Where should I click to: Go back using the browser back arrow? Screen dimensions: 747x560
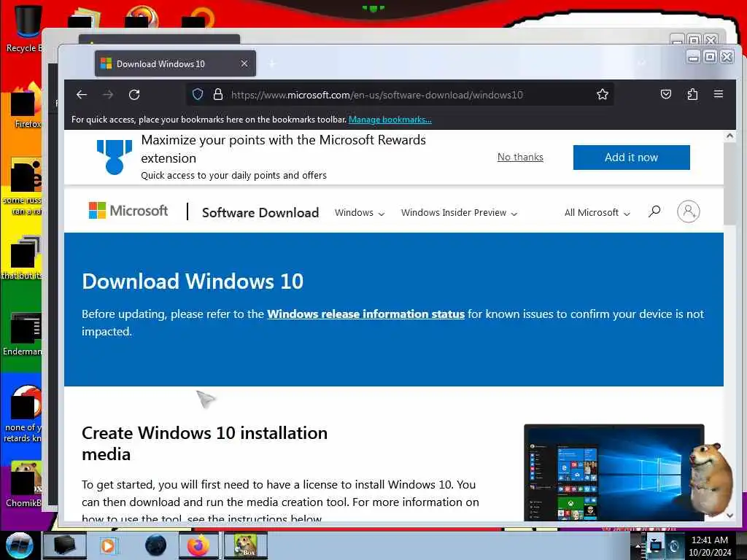point(82,95)
